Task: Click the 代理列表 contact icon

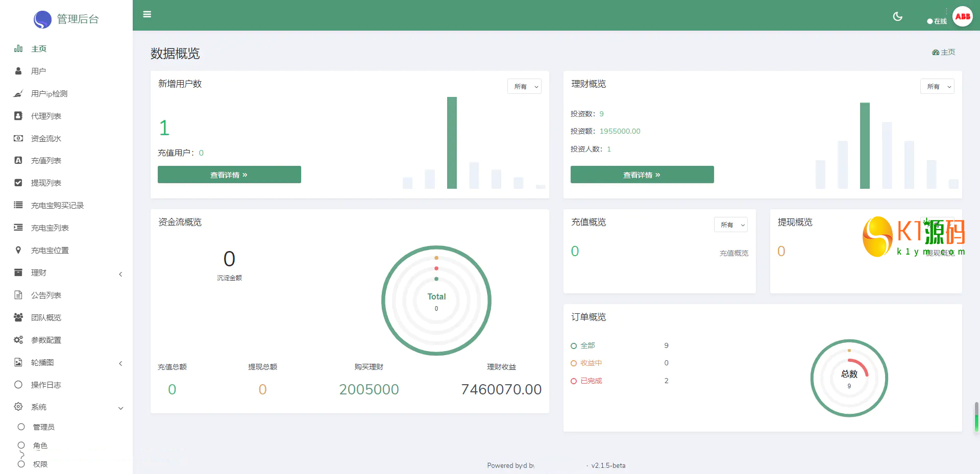Action: coord(18,116)
